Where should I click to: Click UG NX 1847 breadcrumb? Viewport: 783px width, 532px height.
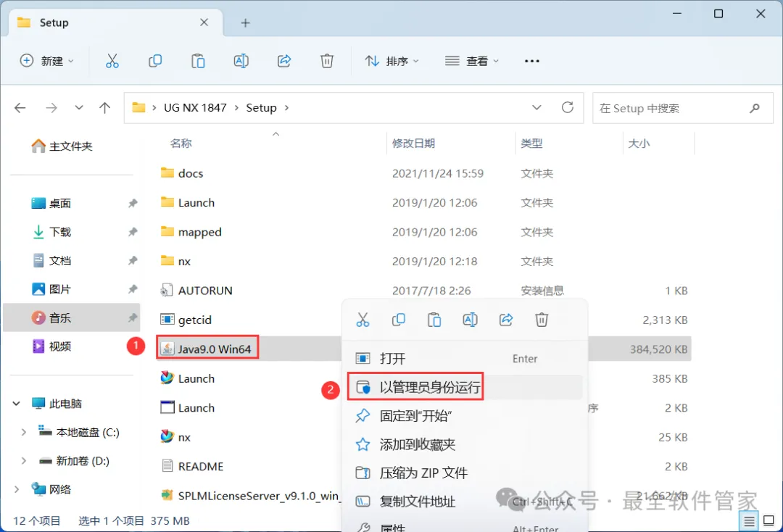click(195, 108)
